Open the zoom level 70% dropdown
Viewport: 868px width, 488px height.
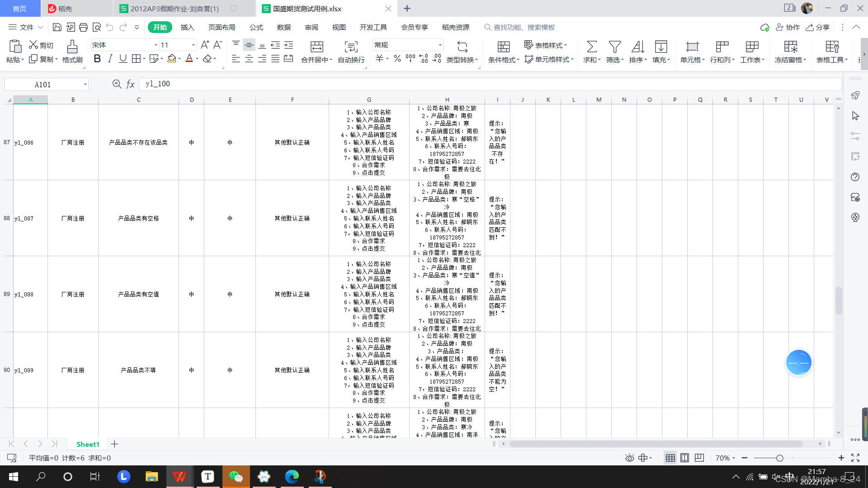click(x=725, y=458)
